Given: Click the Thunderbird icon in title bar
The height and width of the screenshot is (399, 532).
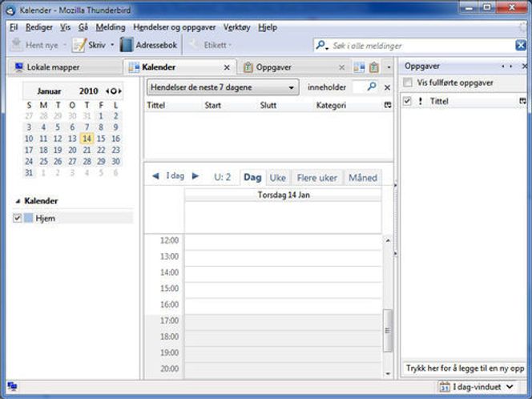Looking at the screenshot, I should click(x=11, y=10).
